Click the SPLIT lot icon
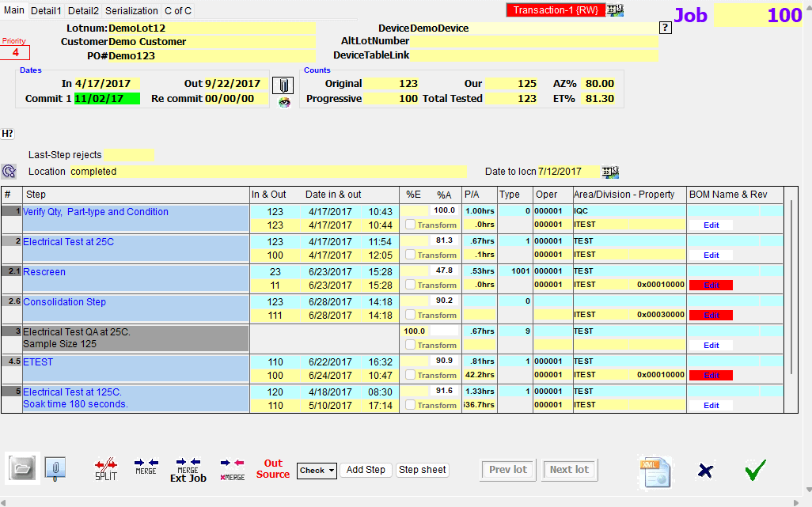 (105, 469)
